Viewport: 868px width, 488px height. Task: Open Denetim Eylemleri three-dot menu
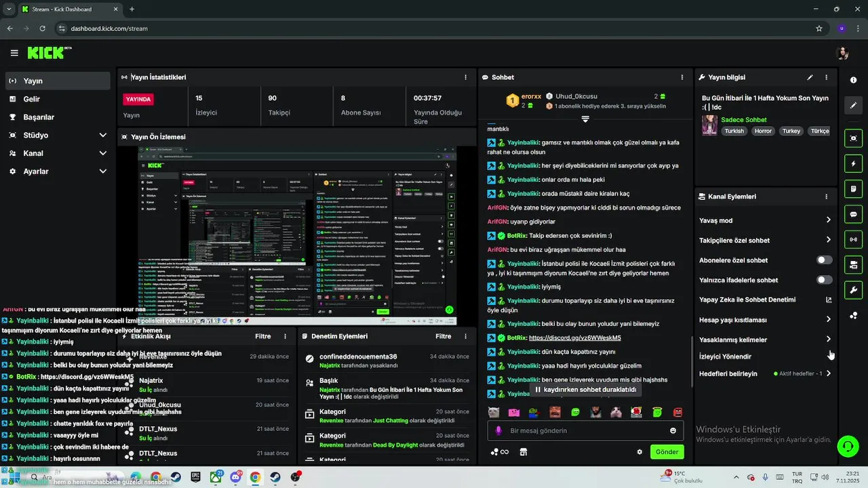[x=465, y=336]
